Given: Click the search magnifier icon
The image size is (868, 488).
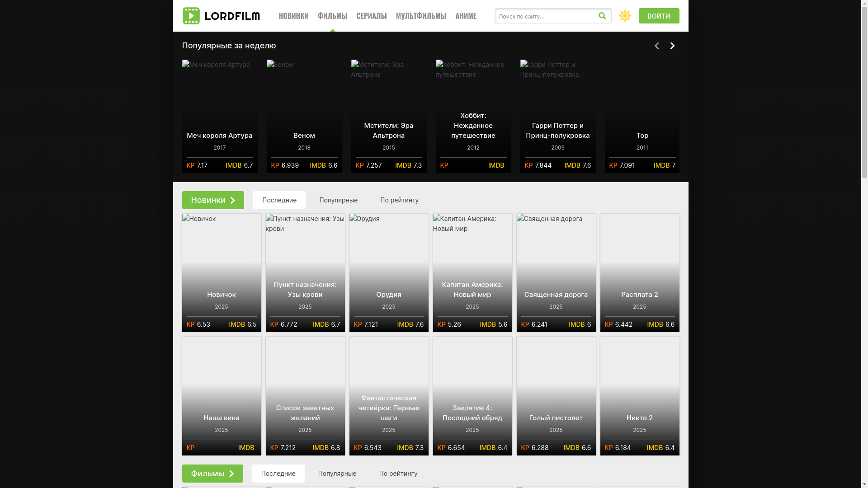Looking at the screenshot, I should click(602, 16).
